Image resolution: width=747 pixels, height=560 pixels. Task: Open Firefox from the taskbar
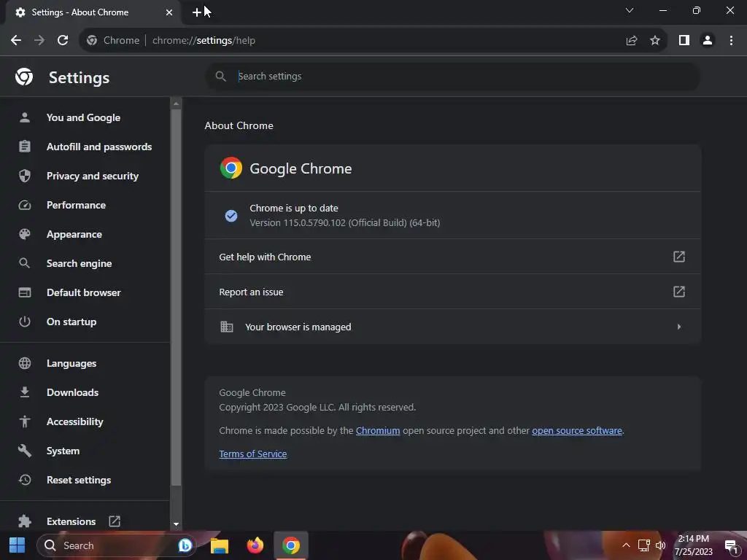point(255,545)
